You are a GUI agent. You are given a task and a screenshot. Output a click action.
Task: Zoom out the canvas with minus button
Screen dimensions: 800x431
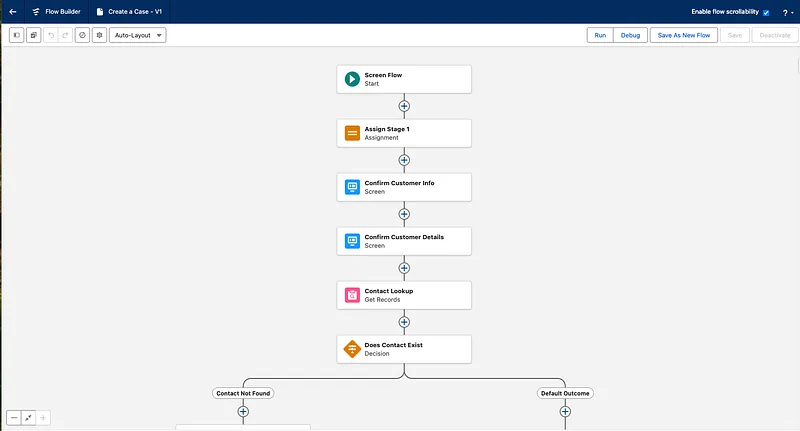click(x=14, y=418)
